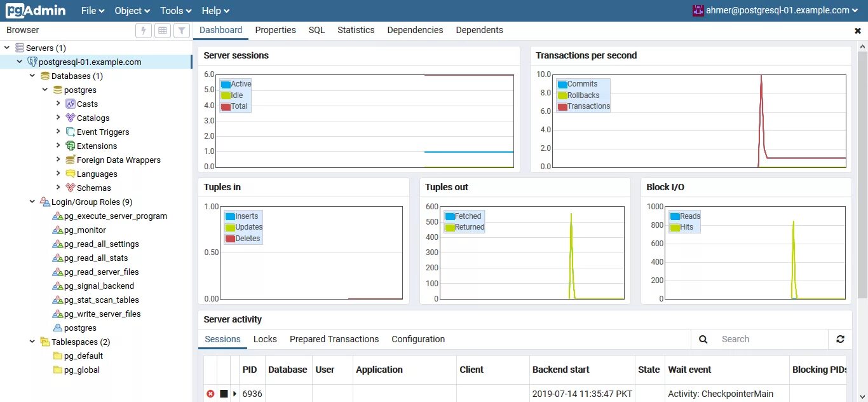868x402 pixels.
Task: Collapse the Databases node
Action: (33, 76)
